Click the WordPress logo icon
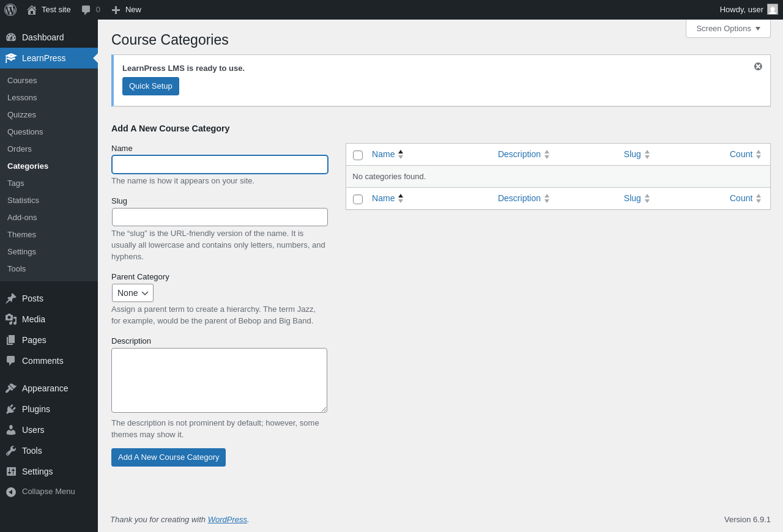The height and width of the screenshot is (532, 783). coord(10,10)
